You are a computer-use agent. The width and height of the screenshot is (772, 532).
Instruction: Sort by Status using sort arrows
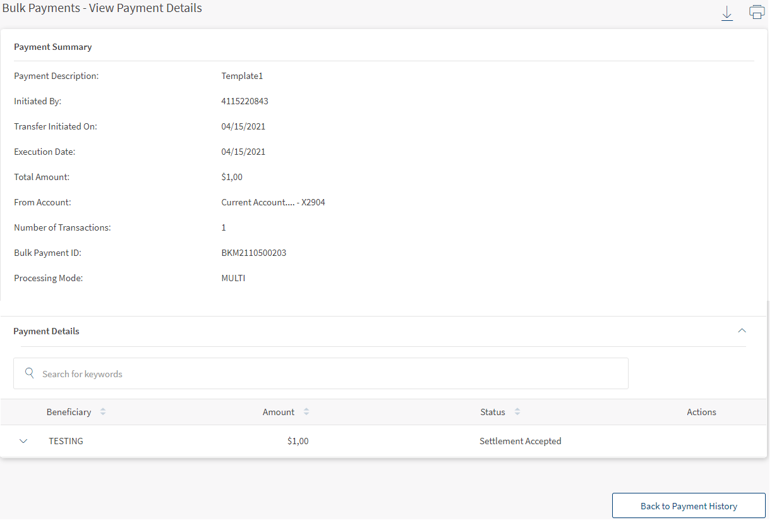tap(517, 412)
